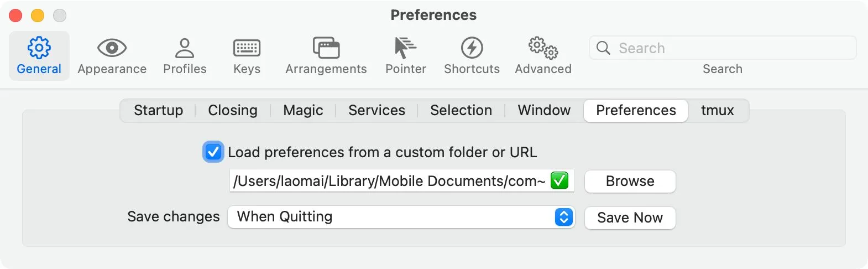
Task: Open the General preferences gear icon
Action: 39,48
